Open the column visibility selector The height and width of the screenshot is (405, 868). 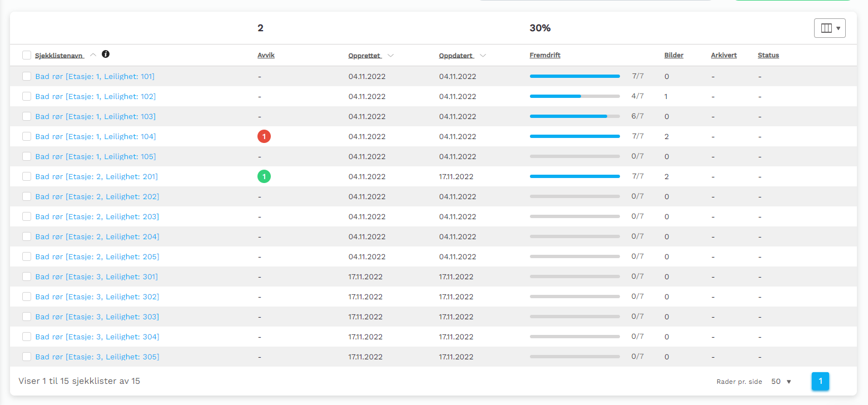tap(829, 28)
